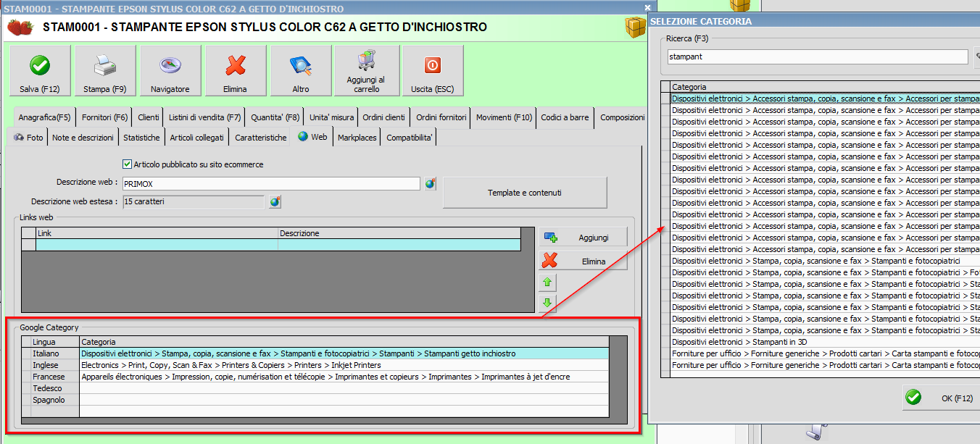Click the English category ending in Inkjet Printers
Screen dimensions: 980x444
coord(344,365)
